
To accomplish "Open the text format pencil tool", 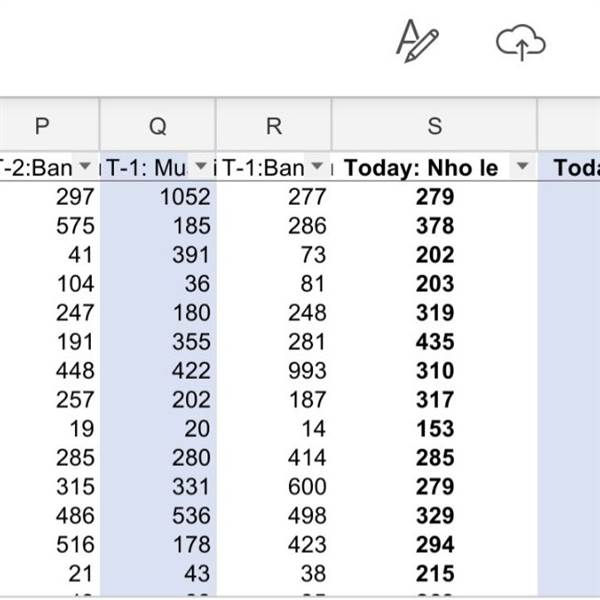I will pyautogui.click(x=417, y=42).
